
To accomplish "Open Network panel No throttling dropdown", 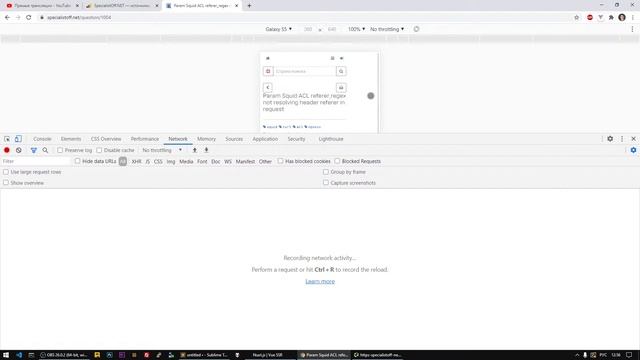I will click(162, 150).
